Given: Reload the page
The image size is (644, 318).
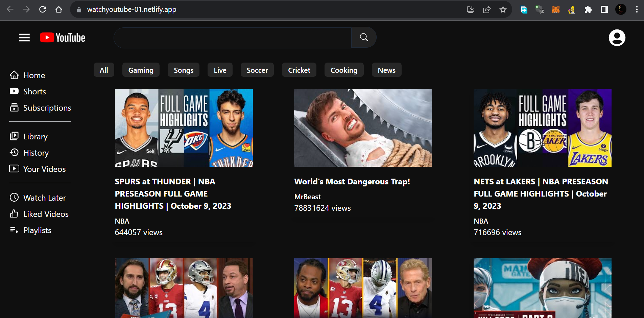Looking at the screenshot, I should point(43,9).
